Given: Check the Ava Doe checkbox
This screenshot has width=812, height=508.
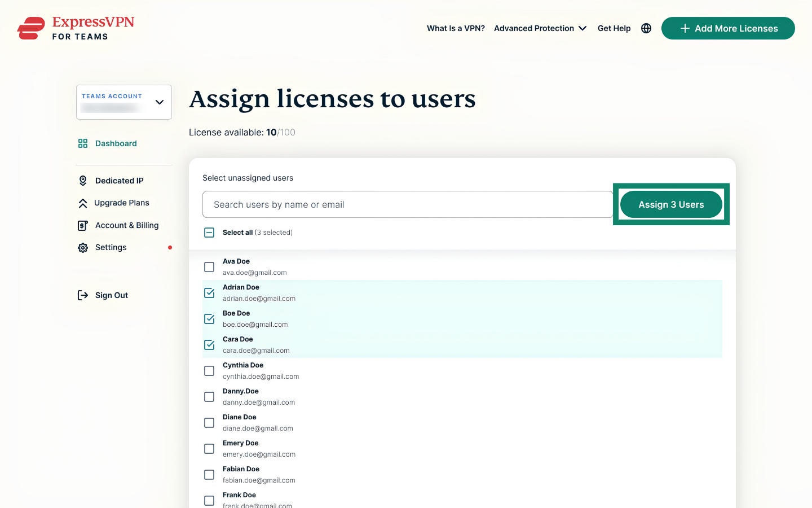Looking at the screenshot, I should tap(209, 267).
